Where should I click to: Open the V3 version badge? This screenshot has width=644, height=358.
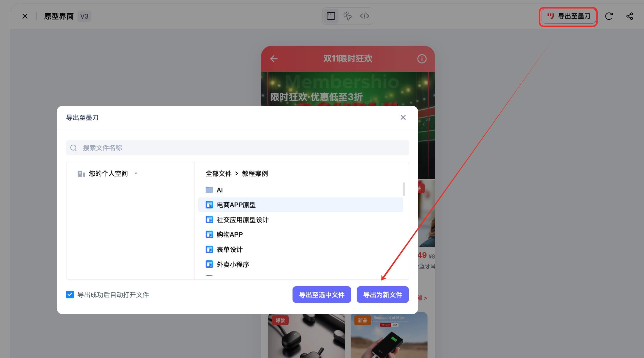pyautogui.click(x=84, y=16)
